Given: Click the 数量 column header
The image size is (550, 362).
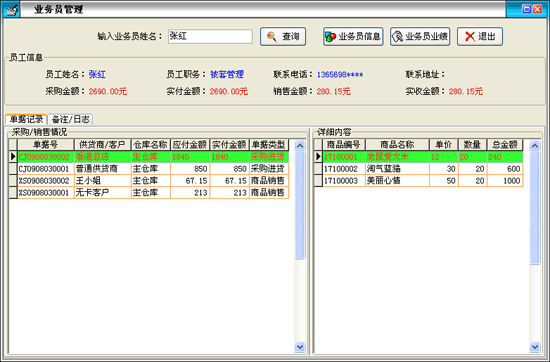Looking at the screenshot, I should [x=472, y=145].
